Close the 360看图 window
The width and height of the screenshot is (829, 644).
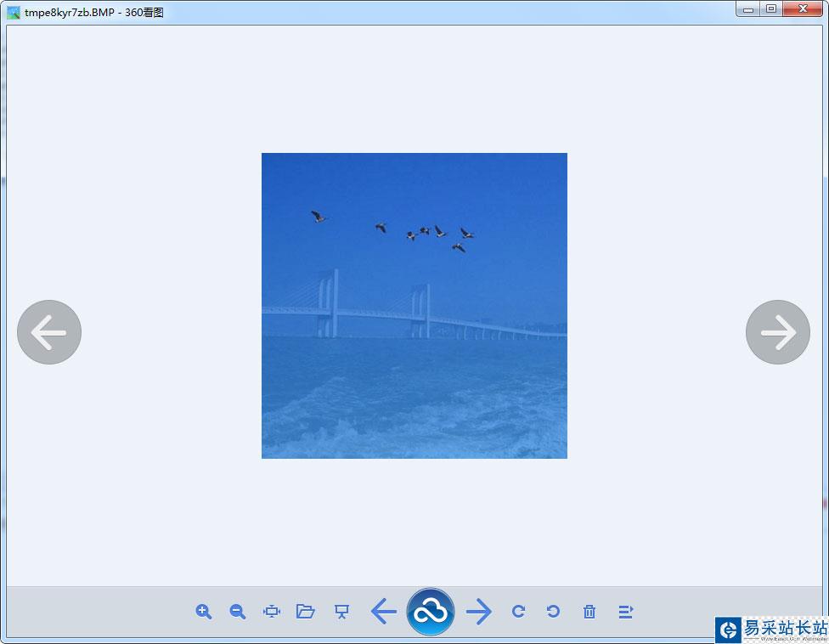pyautogui.click(x=803, y=9)
